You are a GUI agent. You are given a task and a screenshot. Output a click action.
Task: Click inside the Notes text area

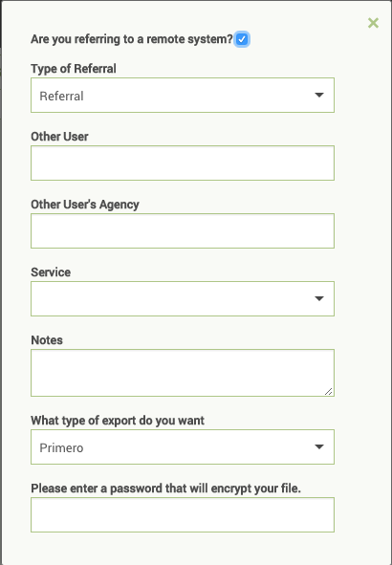point(183,373)
